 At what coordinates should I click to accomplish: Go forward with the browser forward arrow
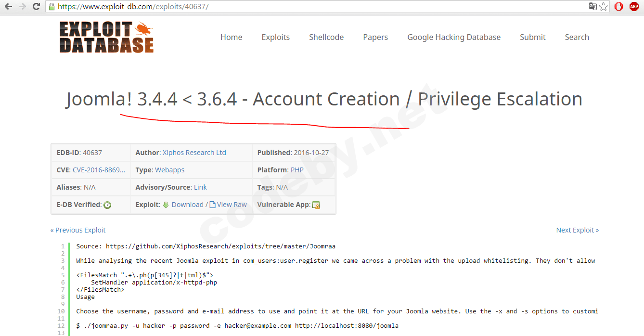tap(22, 7)
